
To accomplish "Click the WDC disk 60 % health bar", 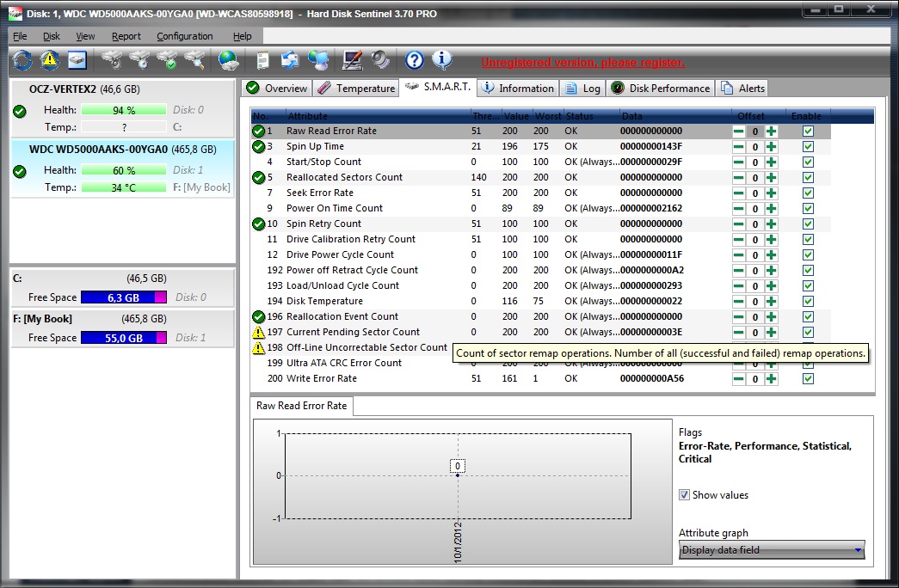I will point(124,170).
